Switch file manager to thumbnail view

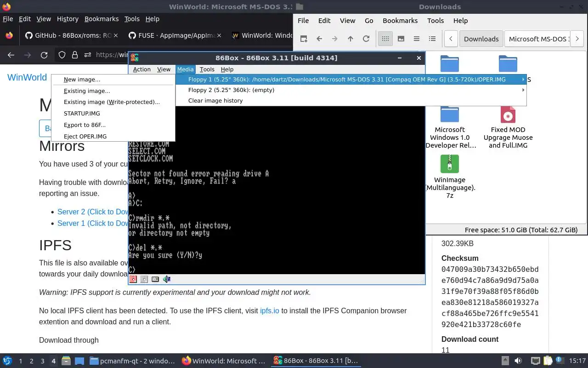(401, 39)
